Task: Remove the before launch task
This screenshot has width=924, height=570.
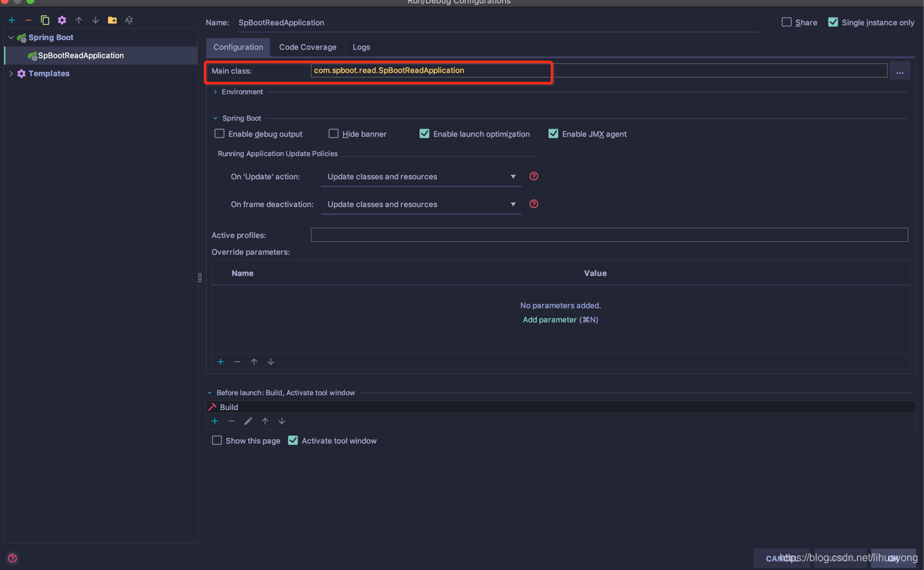Action: point(231,421)
